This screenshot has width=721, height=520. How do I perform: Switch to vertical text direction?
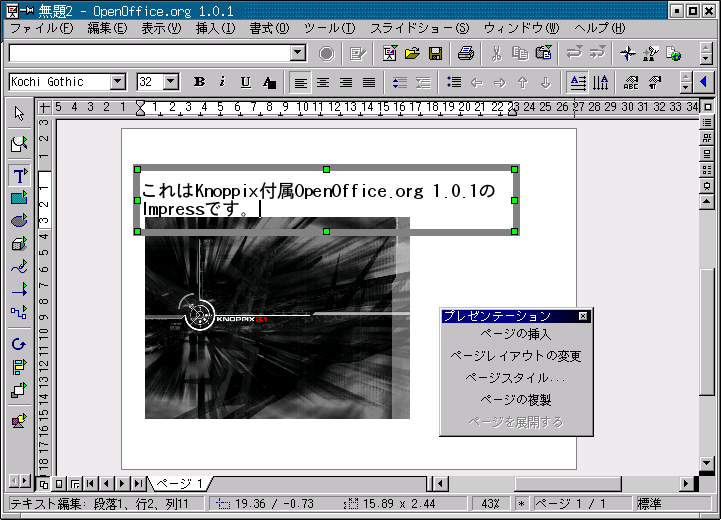601,83
